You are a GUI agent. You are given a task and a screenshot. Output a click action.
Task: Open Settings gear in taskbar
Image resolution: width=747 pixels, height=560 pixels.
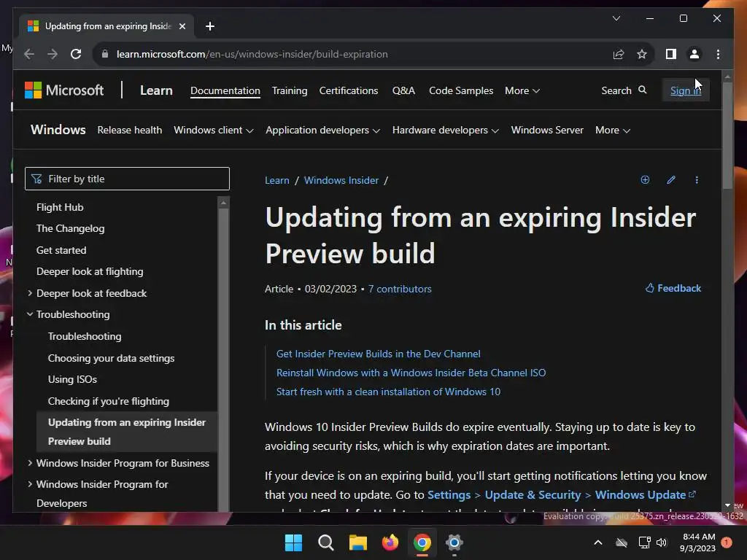pyautogui.click(x=454, y=542)
